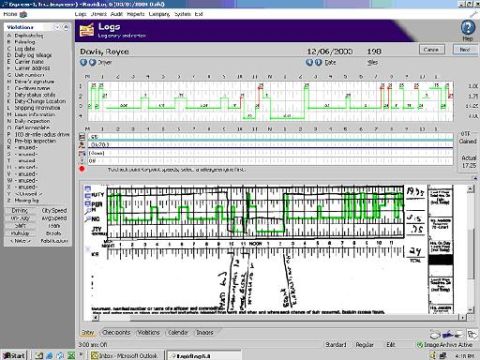Click the Home icon in the menu bar
The image size is (480, 360).
click(23, 14)
